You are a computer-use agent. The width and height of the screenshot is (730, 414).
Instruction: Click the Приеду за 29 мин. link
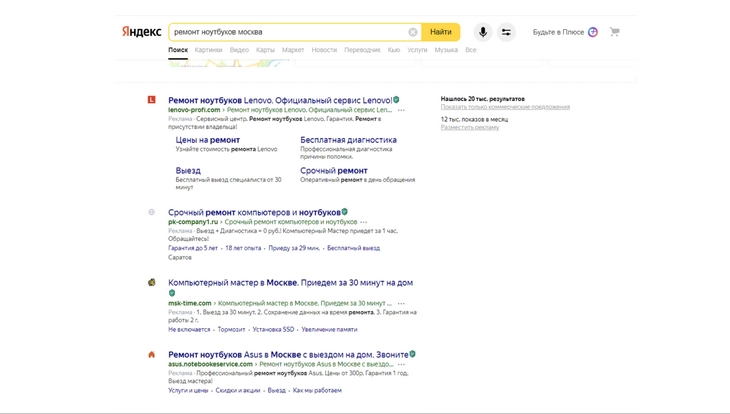(294, 248)
